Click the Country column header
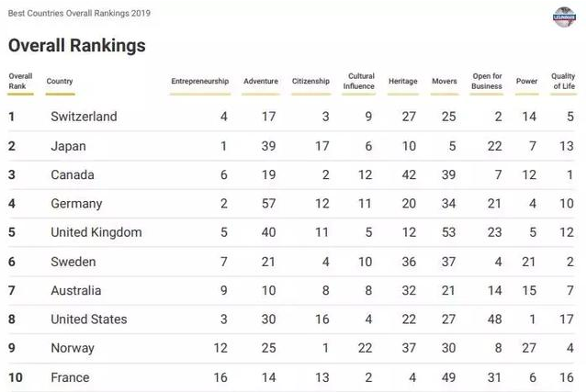This screenshot has height=392, width=587. tap(60, 82)
